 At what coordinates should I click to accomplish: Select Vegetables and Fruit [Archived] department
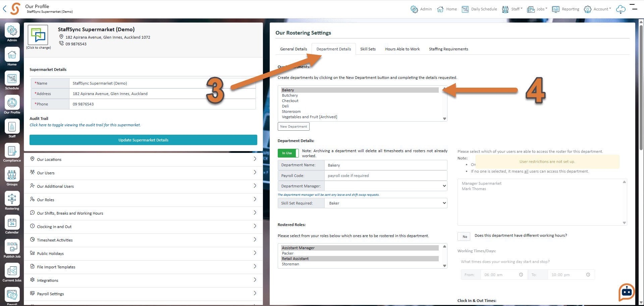[360, 117]
